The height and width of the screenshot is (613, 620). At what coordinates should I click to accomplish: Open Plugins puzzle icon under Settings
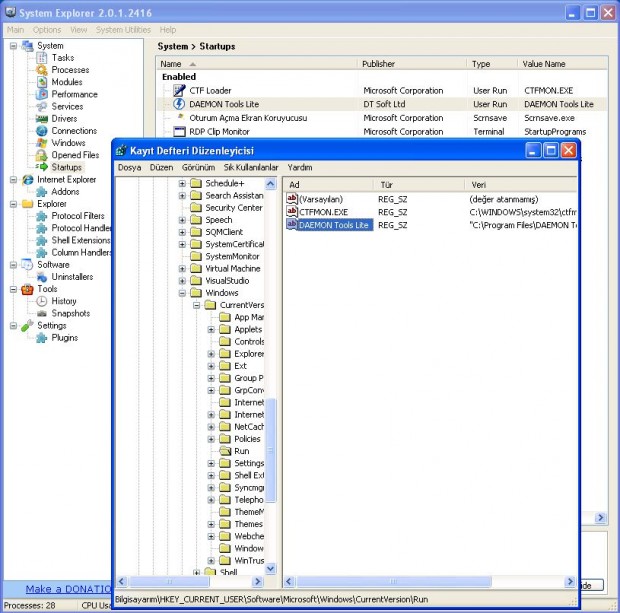pyautogui.click(x=42, y=338)
